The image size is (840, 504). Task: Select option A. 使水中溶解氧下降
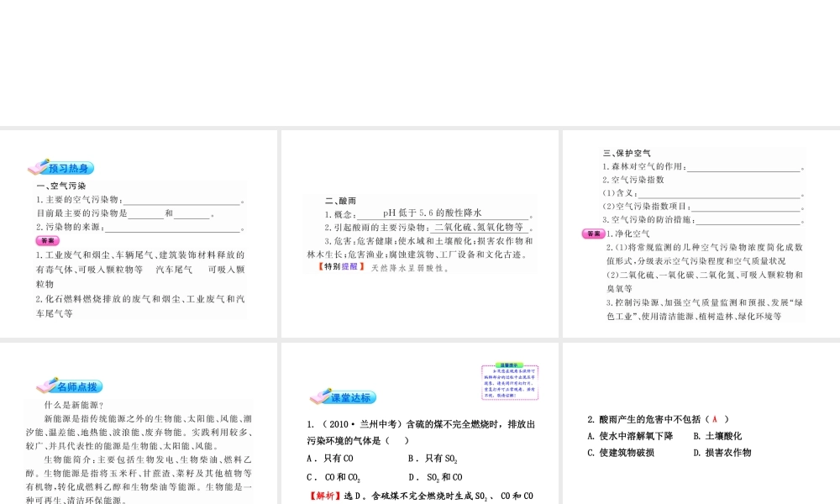630,436
